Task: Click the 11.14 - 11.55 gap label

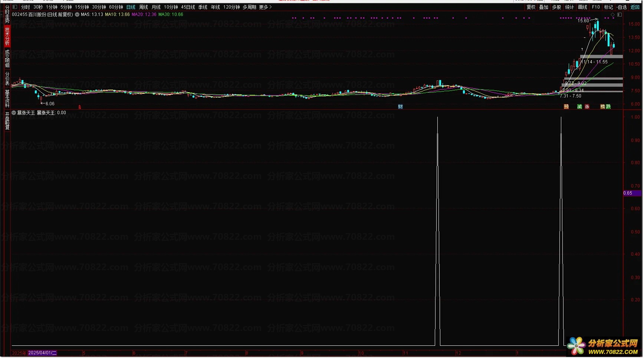Action: (x=594, y=62)
